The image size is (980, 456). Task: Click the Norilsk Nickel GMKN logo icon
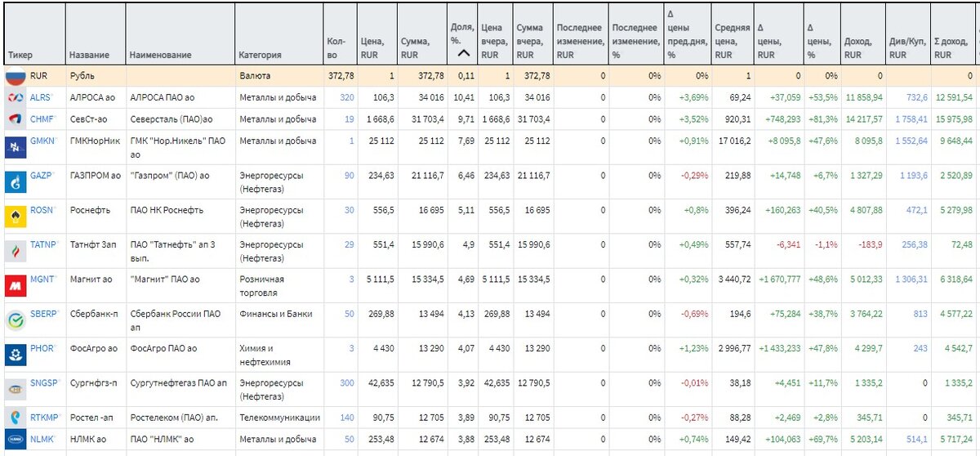click(16, 147)
